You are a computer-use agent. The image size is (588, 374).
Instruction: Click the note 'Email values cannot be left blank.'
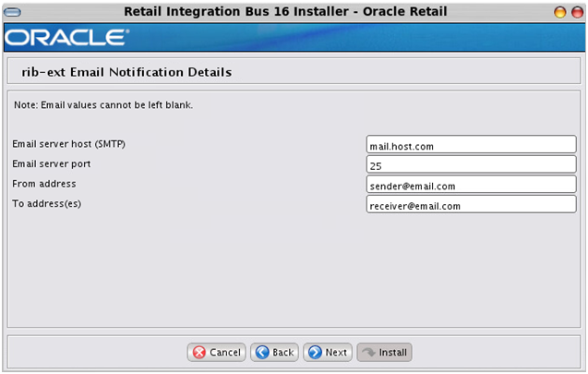(103, 105)
